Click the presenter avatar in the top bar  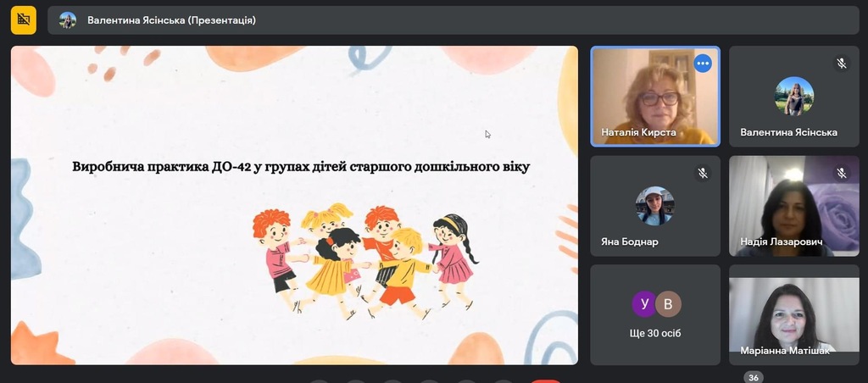point(68,20)
